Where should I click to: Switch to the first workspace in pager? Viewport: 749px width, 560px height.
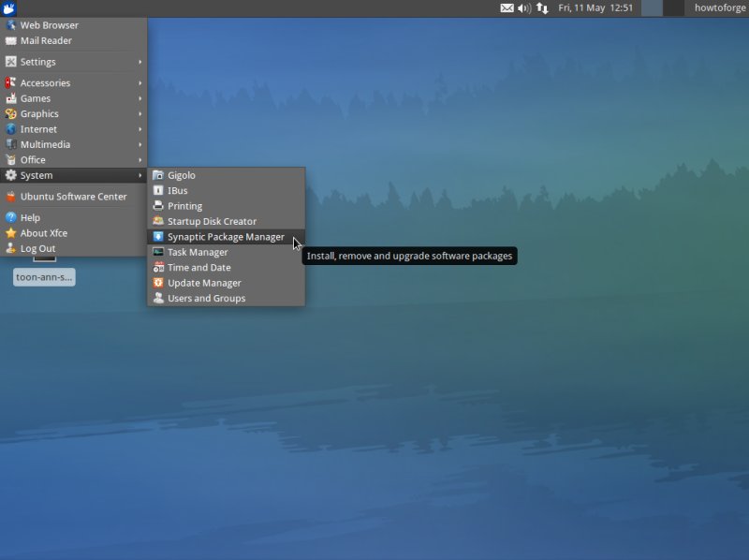pyautogui.click(x=652, y=8)
